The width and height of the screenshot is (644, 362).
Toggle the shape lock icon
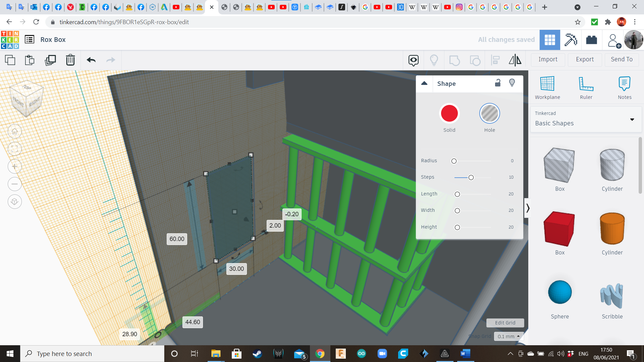tap(498, 83)
